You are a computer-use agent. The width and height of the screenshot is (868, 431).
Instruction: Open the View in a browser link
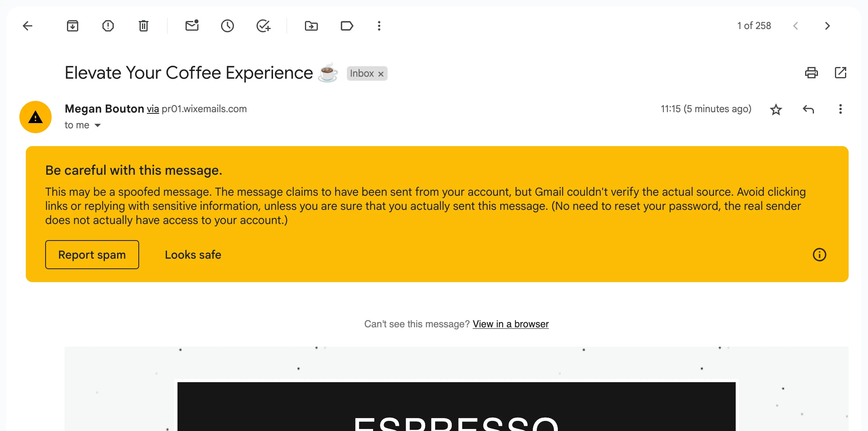(x=511, y=324)
